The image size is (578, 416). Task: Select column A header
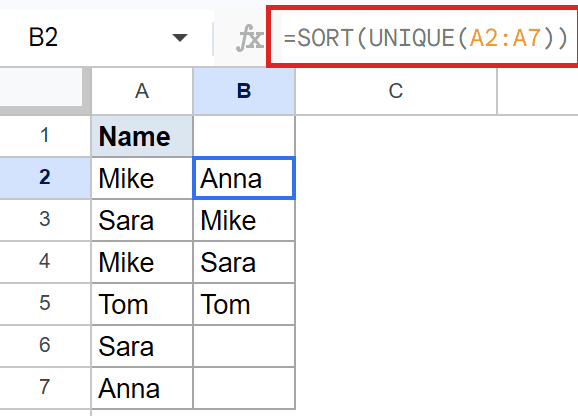[142, 91]
